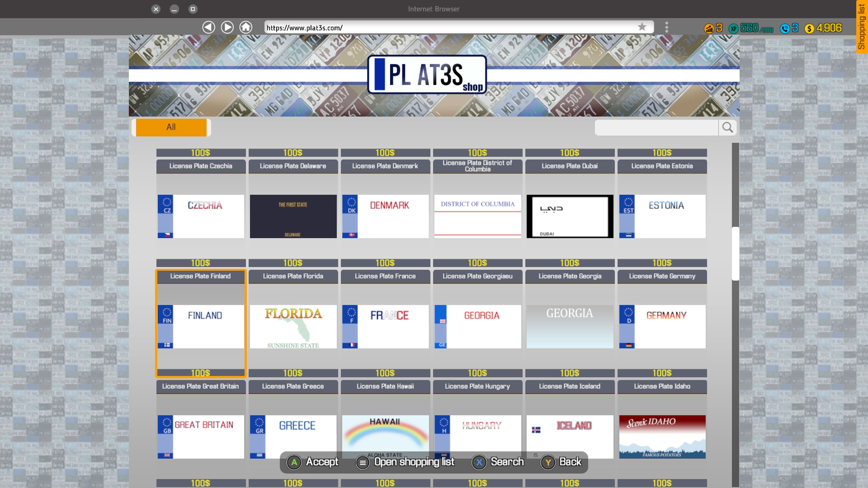Select the Florida license plate image
The height and width of the screenshot is (488, 868).
(293, 326)
